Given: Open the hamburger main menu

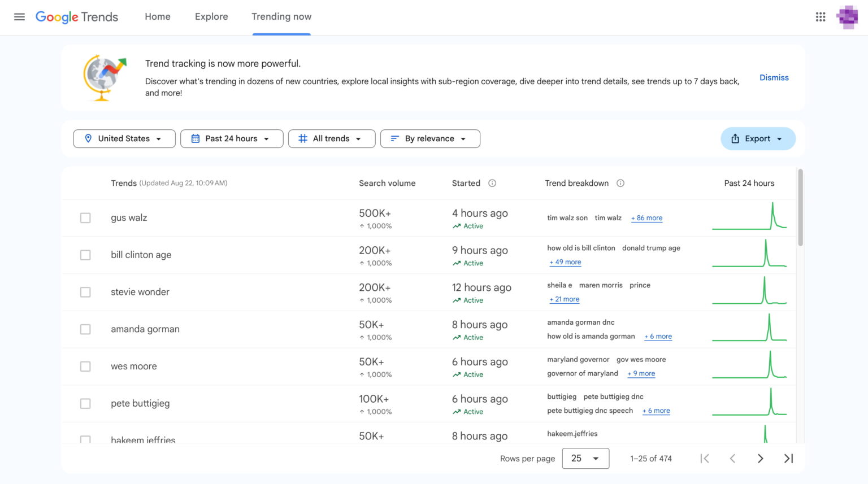Looking at the screenshot, I should [19, 17].
